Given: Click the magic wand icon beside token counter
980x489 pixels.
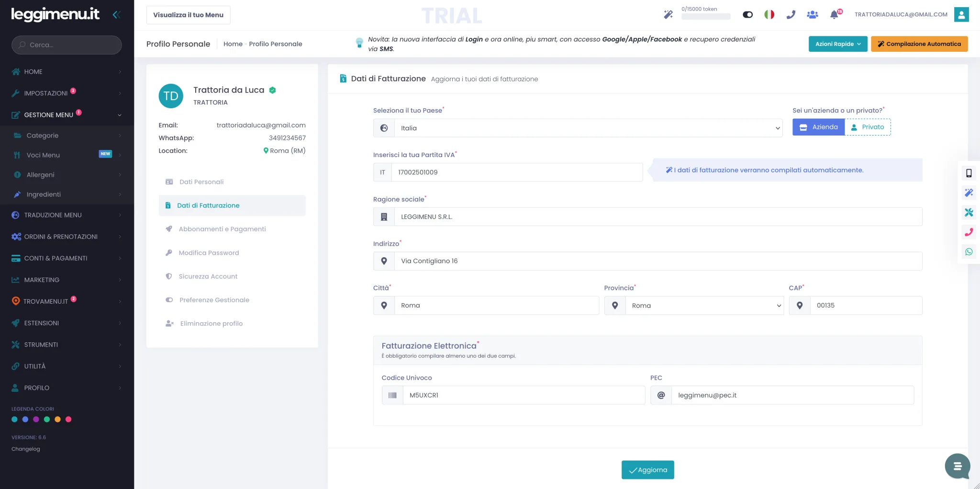Looking at the screenshot, I should point(668,14).
